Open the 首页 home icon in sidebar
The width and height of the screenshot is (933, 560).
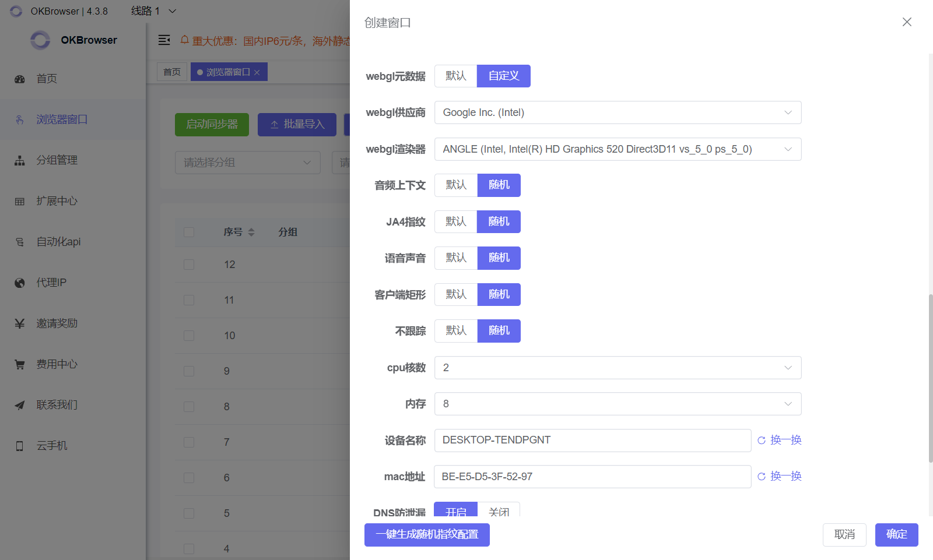(x=19, y=79)
